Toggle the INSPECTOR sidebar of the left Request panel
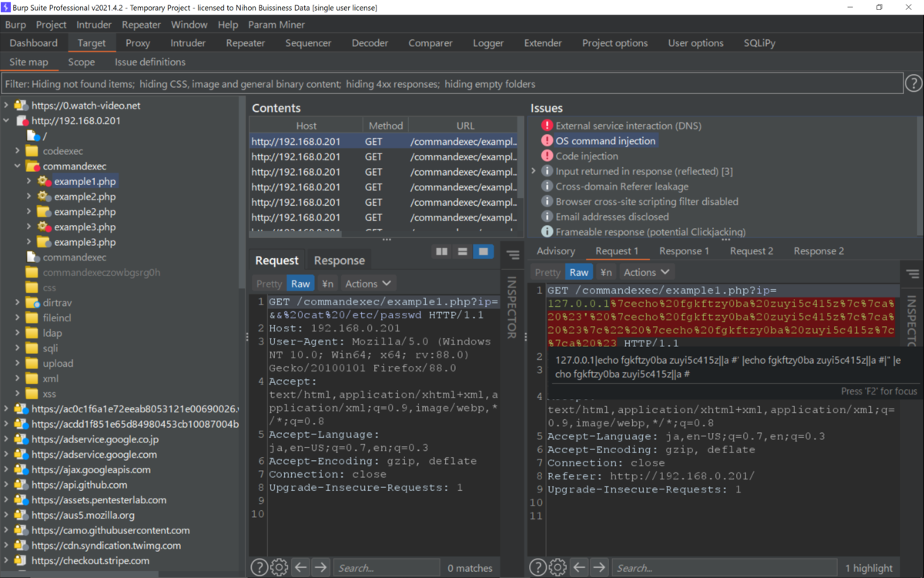This screenshot has height=578, width=924. coord(512,307)
